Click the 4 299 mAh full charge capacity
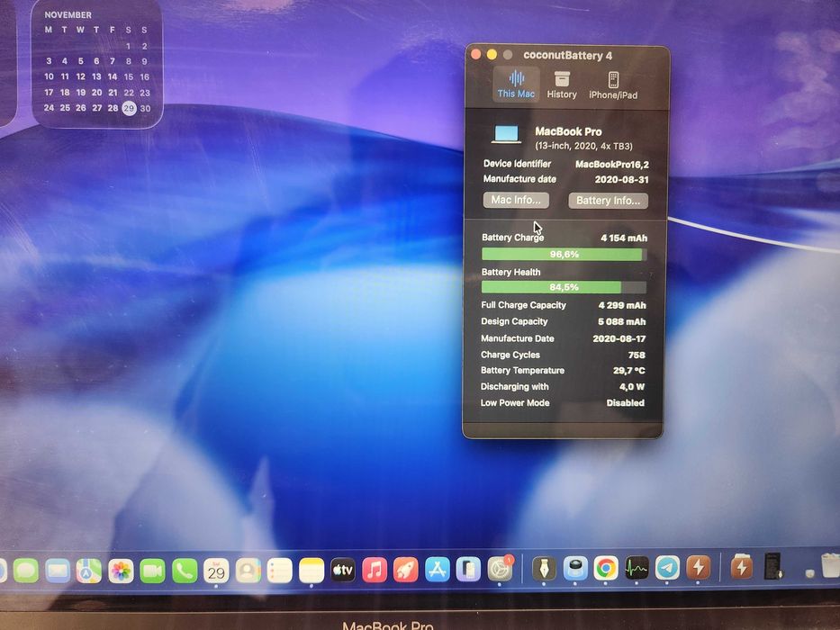 click(622, 305)
